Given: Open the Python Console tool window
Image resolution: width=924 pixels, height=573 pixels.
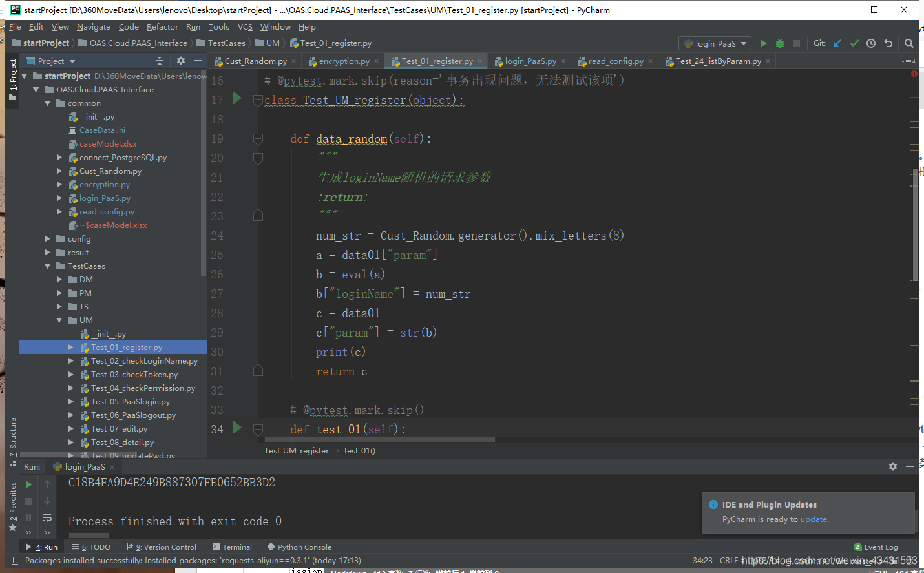Looking at the screenshot, I should 299,547.
